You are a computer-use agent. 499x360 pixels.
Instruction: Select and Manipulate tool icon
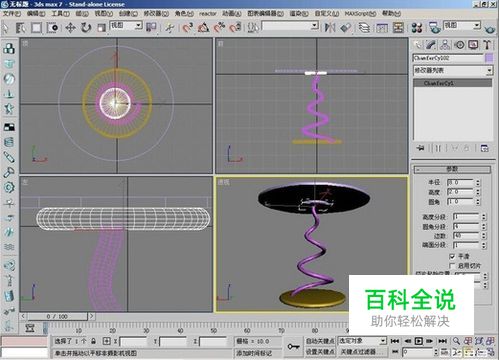pyautogui.click(x=170, y=27)
